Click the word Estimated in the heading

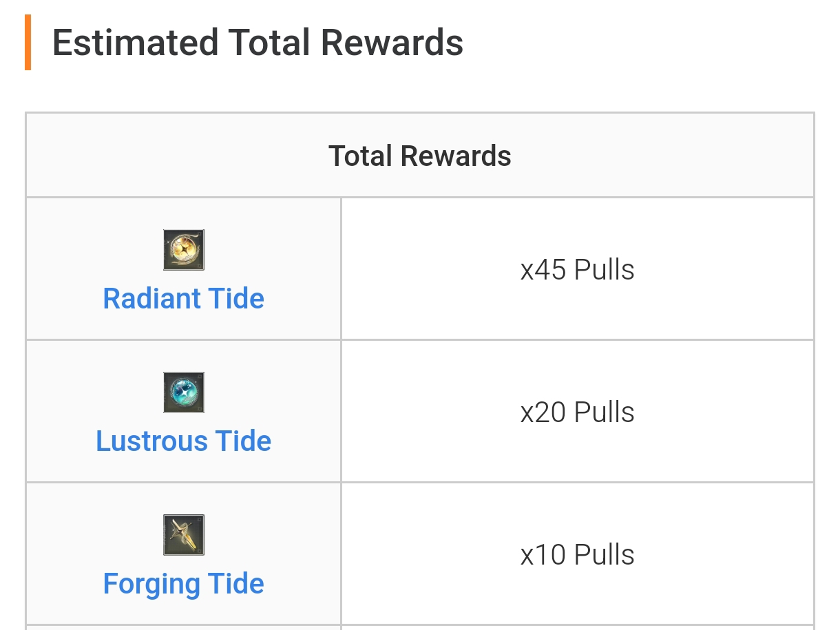click(x=136, y=43)
